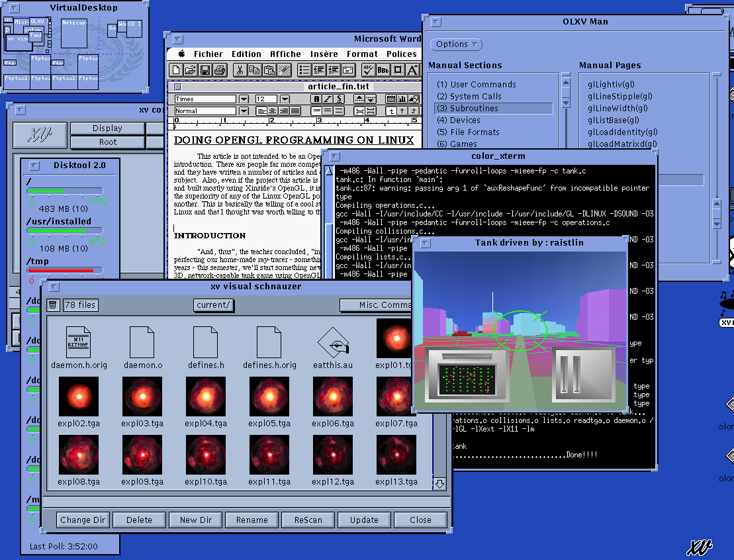Click the root (/) usage bar in Disktool
This screenshot has width=734, height=560.
65,191
